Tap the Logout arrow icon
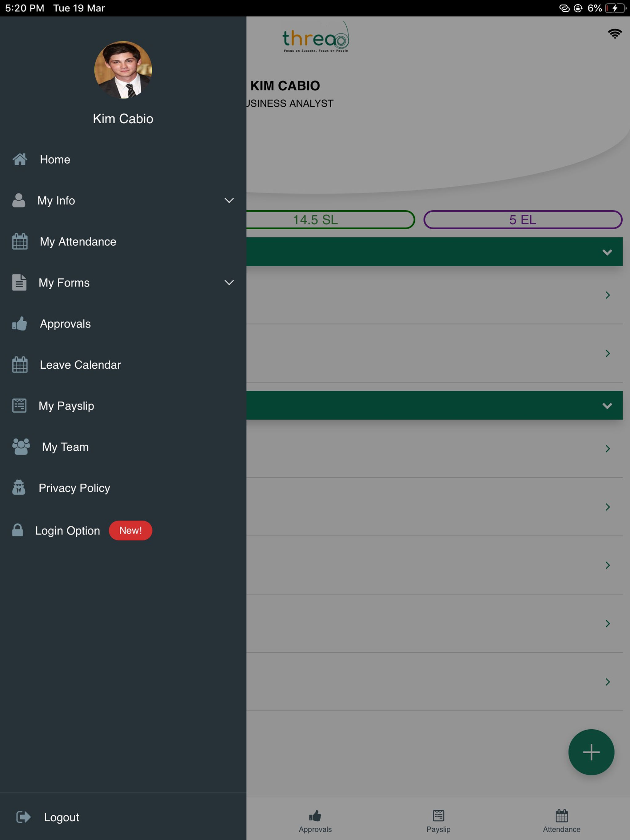This screenshot has width=630, height=840. (24, 817)
